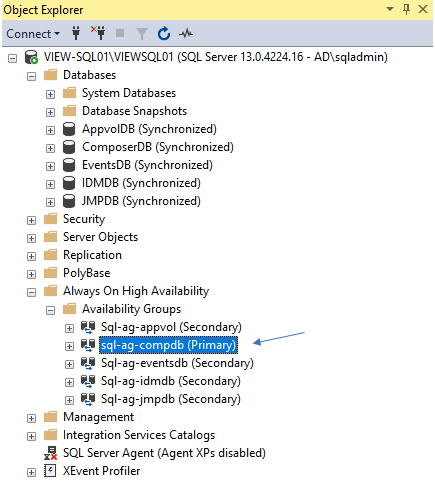Screen dimensions: 435x485
Task: Select Sql-ag-eventsdb (Secondary) group
Action: pyautogui.click(x=177, y=363)
